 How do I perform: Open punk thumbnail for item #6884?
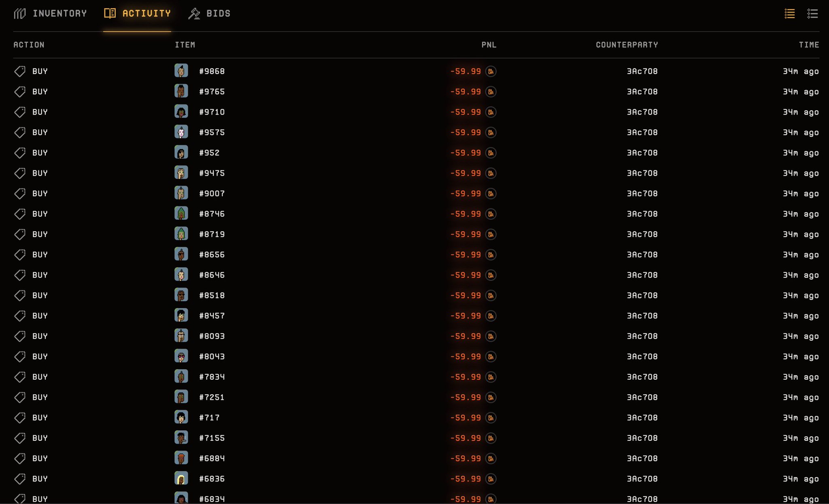tap(181, 458)
